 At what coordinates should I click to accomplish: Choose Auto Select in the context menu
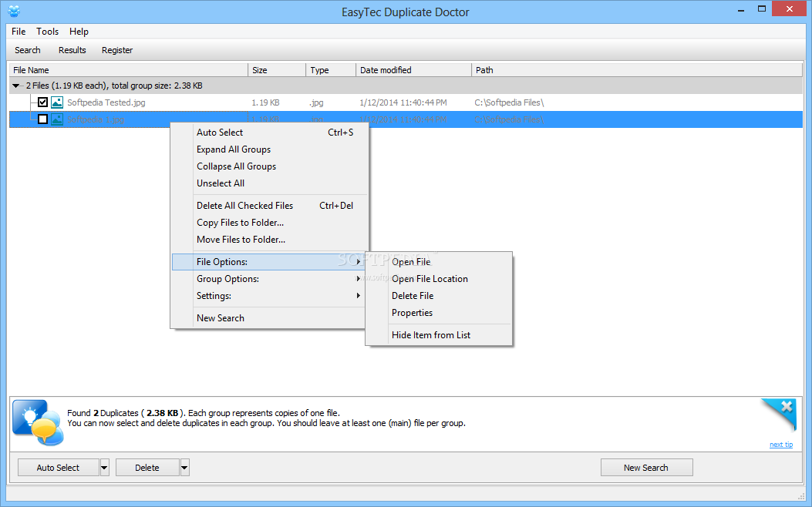269,133
